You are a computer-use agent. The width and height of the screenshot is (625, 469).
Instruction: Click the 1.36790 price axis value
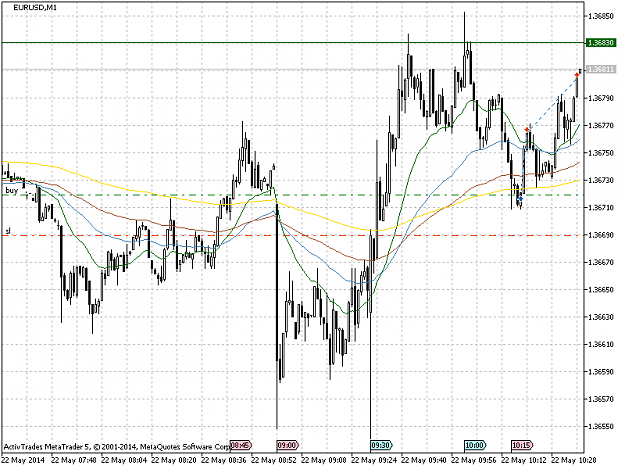click(x=601, y=98)
